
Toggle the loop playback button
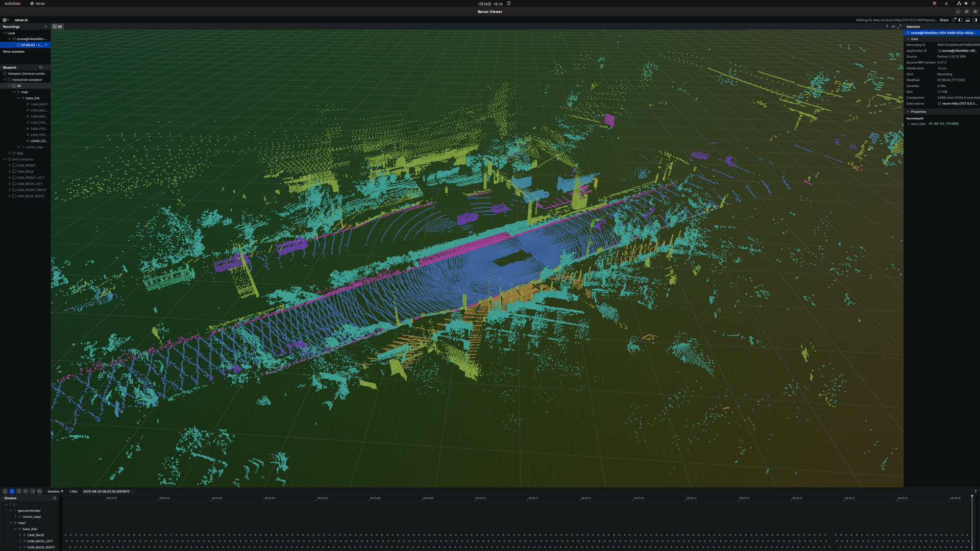tap(40, 491)
